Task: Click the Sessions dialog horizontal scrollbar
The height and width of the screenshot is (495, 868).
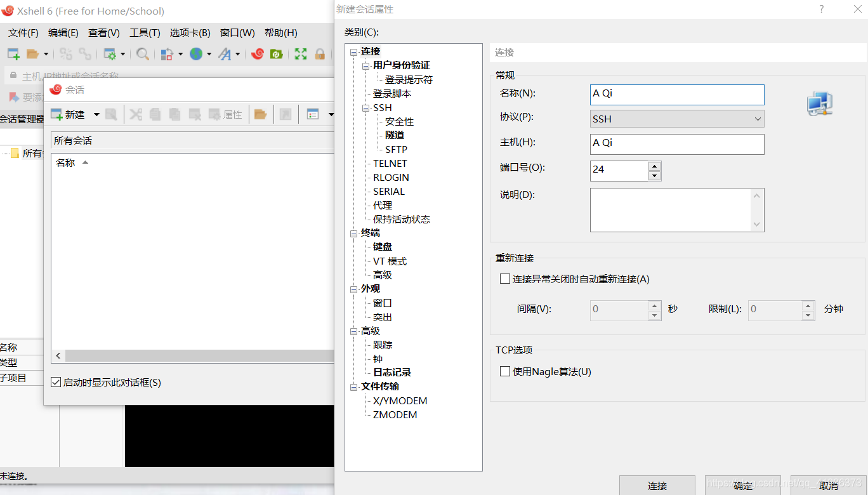Action: [199, 356]
